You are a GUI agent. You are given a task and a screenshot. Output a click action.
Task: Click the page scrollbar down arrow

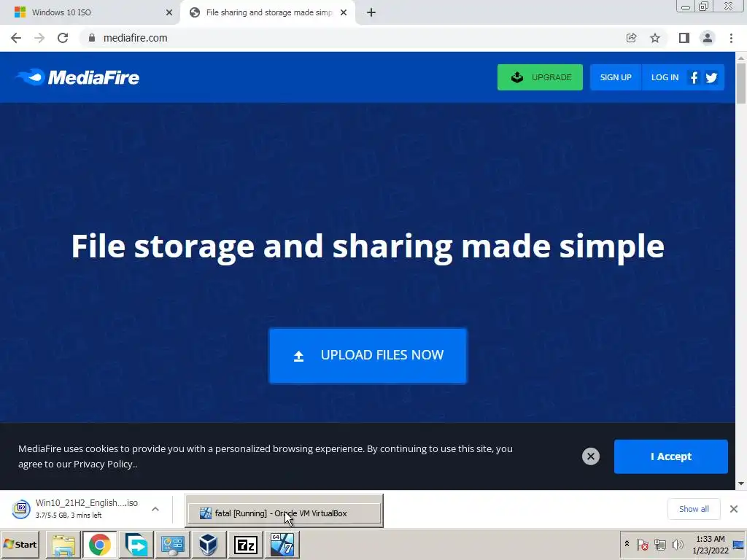coord(741,483)
